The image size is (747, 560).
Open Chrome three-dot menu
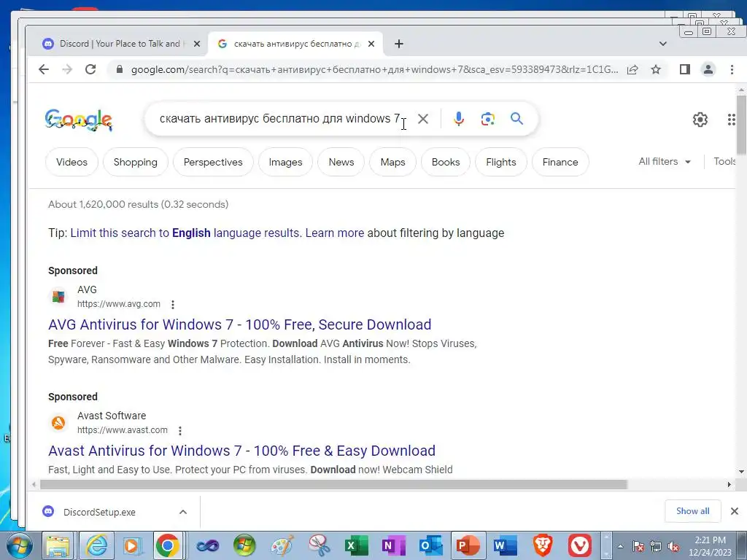(732, 69)
